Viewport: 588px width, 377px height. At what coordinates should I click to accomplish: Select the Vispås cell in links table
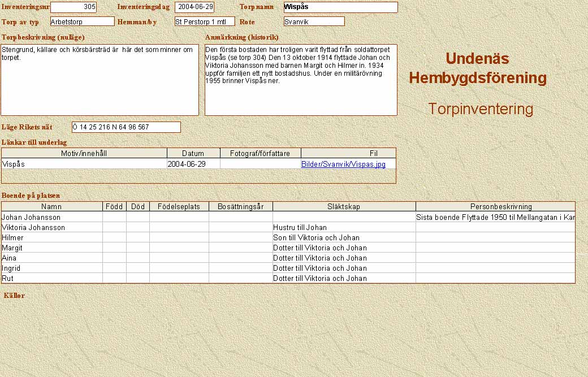84,164
